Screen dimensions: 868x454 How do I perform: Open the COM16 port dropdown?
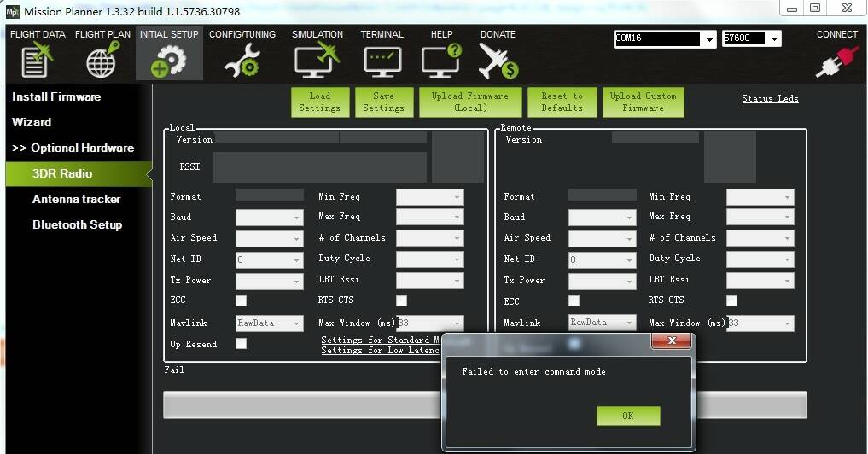click(709, 39)
